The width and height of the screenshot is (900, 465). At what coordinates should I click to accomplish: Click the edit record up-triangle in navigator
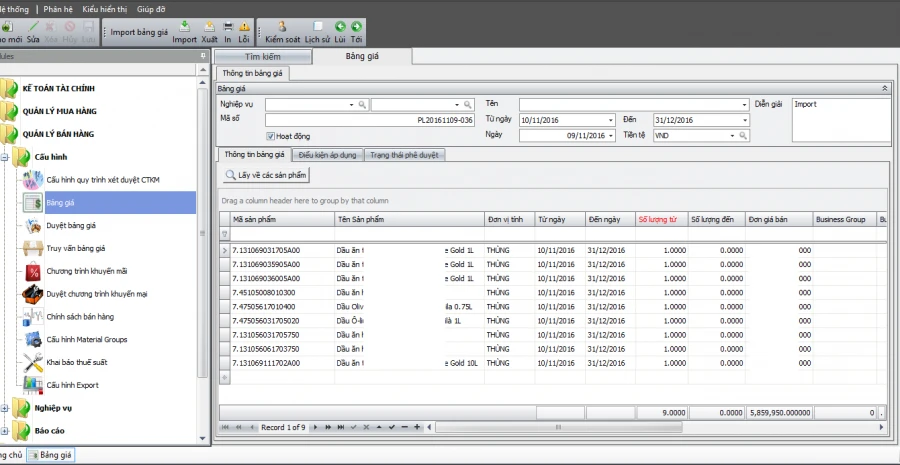(x=379, y=427)
